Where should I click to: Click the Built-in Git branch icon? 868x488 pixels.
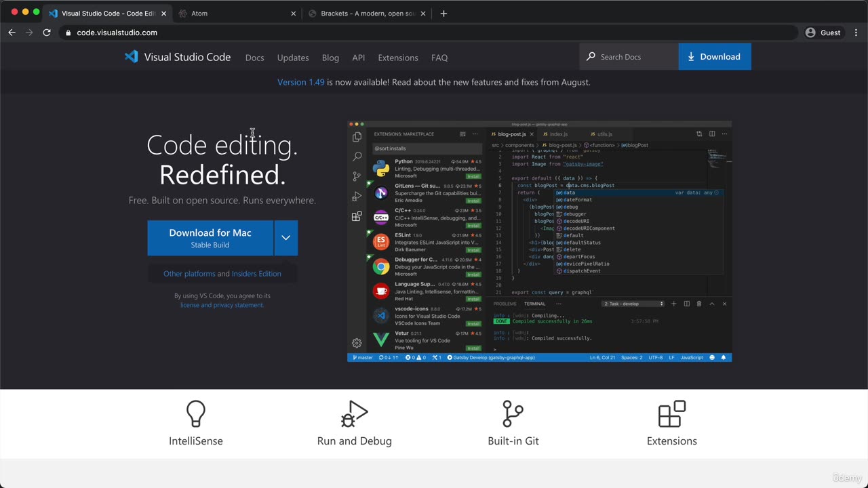[513, 413]
